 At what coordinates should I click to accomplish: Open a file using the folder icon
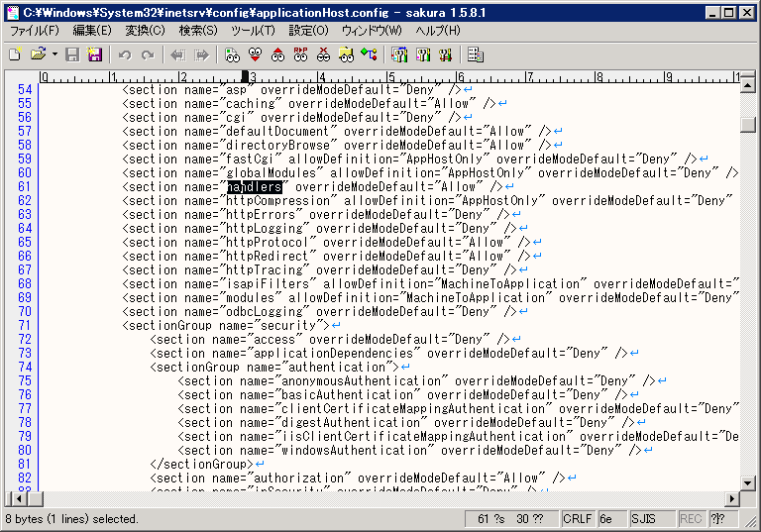tap(38, 54)
